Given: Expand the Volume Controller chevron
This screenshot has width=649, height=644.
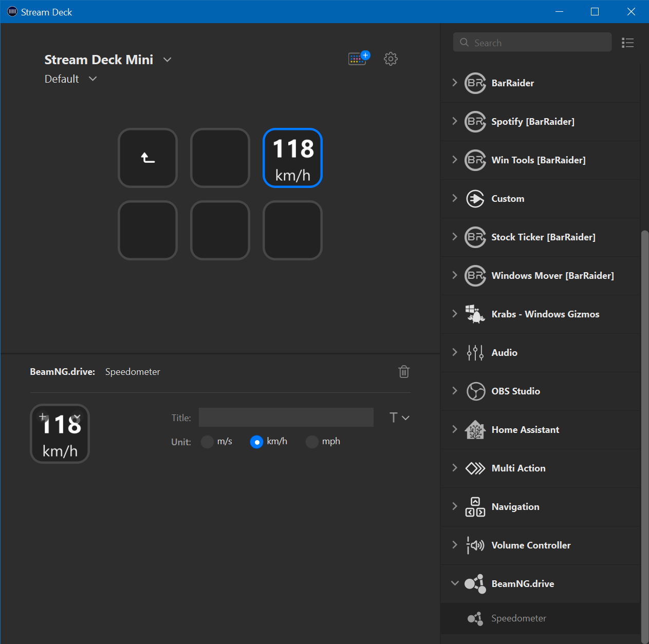Looking at the screenshot, I should pos(455,545).
